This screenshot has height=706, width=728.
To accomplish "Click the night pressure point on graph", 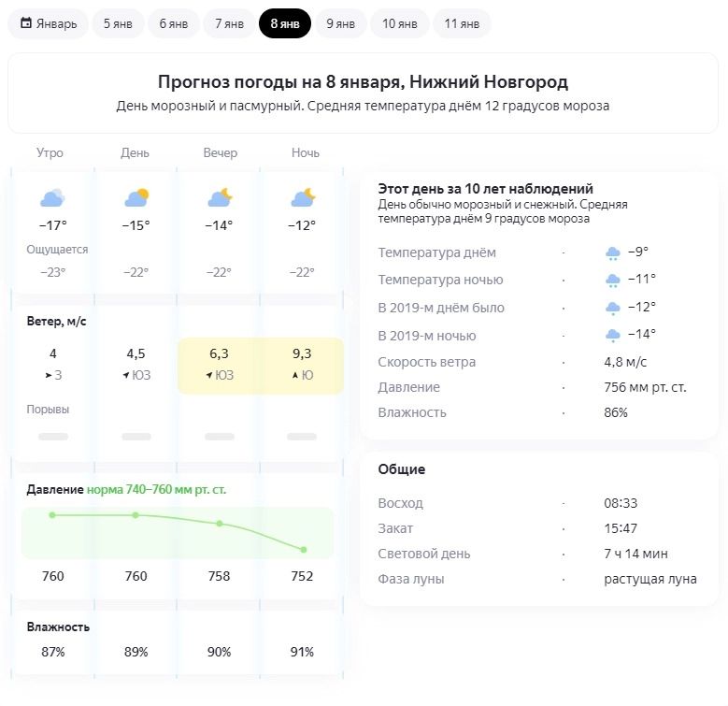I will pyautogui.click(x=303, y=549).
